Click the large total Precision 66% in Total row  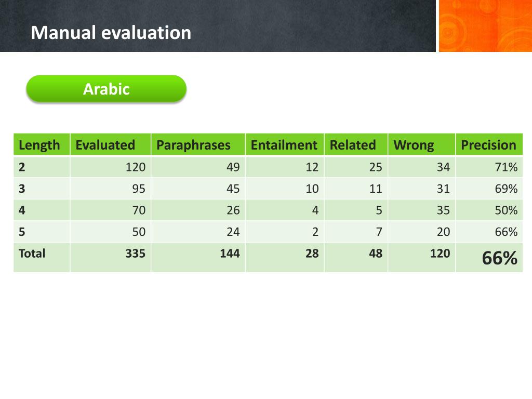click(x=500, y=258)
